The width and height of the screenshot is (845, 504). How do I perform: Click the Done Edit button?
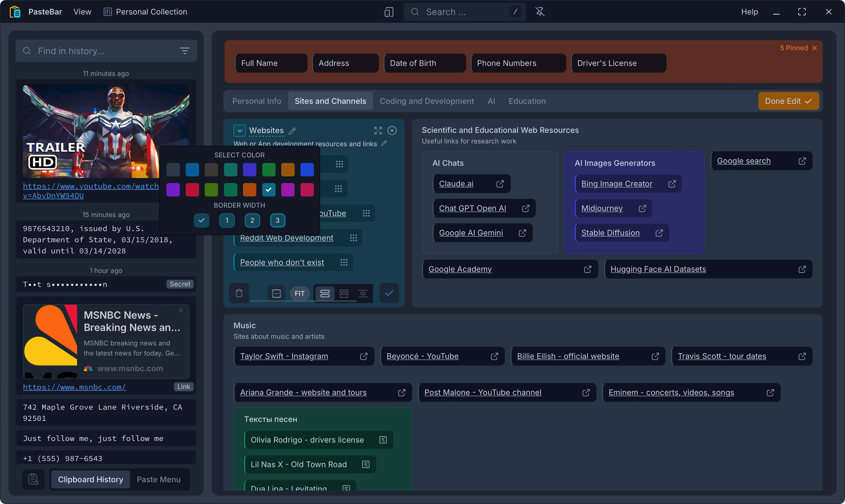point(788,101)
